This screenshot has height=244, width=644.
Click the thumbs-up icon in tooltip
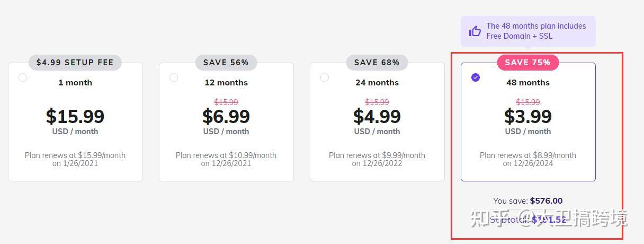(475, 31)
